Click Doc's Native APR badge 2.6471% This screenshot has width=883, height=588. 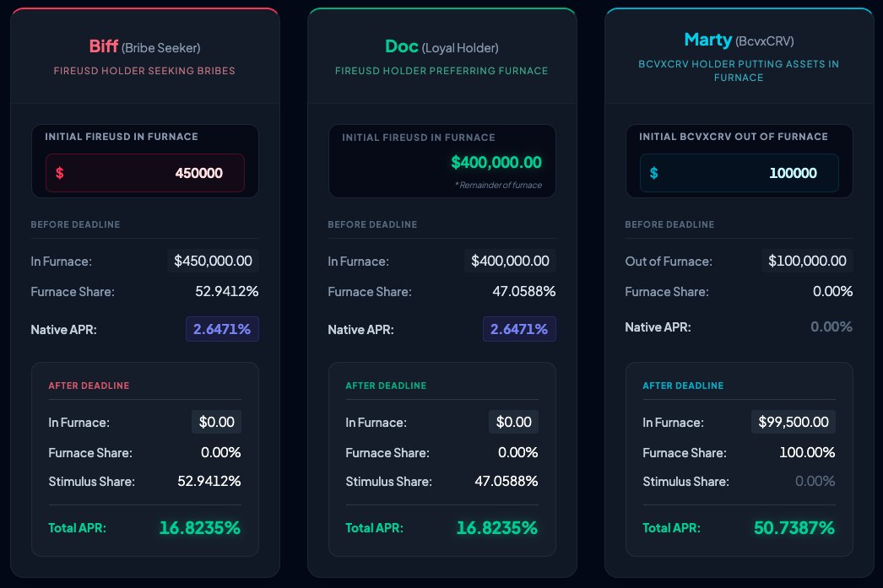tap(519, 329)
